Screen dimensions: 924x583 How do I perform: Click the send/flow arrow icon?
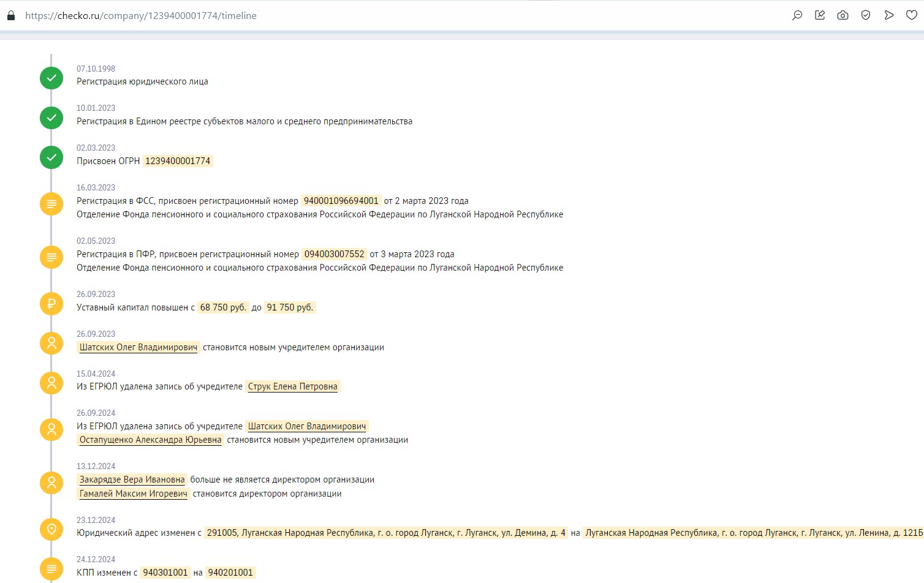(x=889, y=15)
